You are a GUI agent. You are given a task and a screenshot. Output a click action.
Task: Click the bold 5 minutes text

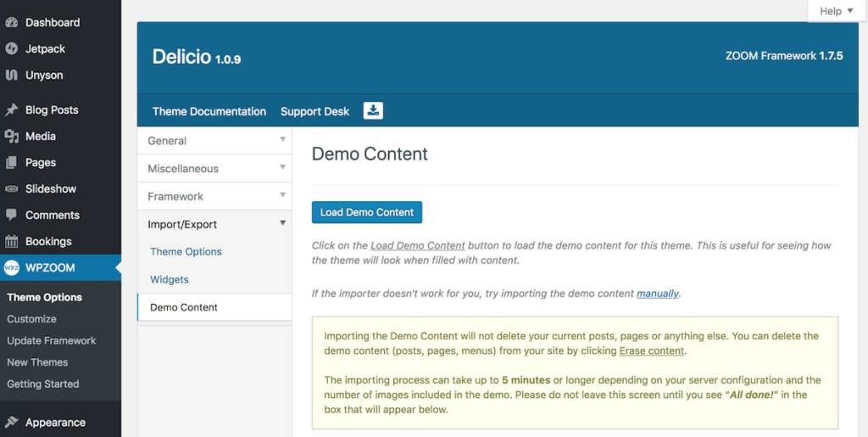(526, 380)
